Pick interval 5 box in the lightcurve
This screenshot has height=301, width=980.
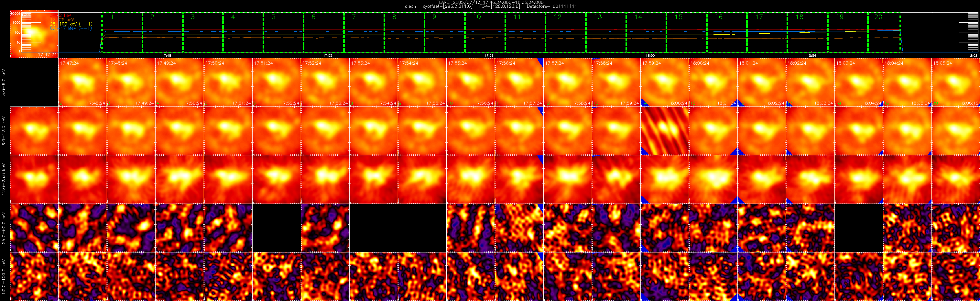[283, 33]
